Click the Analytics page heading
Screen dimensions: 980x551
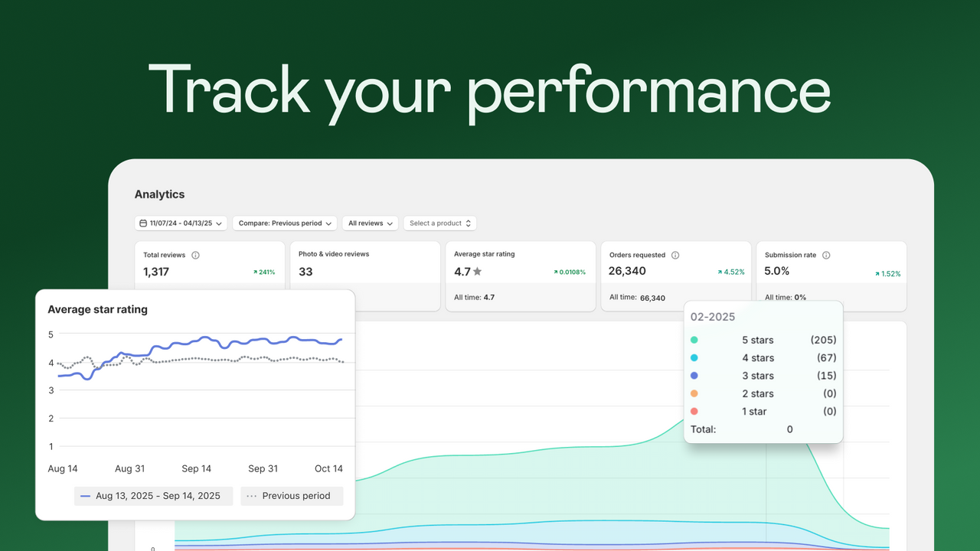[159, 194]
